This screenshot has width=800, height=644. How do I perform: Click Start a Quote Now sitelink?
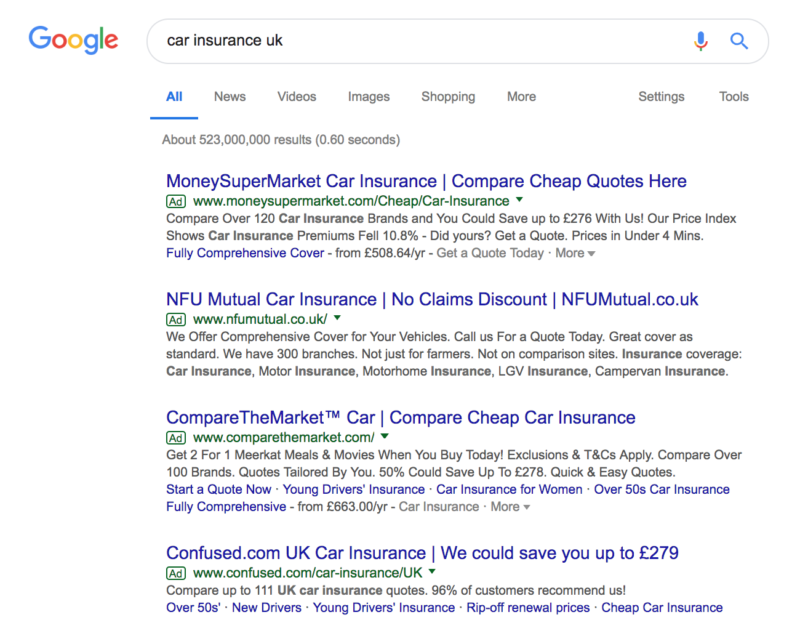[x=218, y=489]
